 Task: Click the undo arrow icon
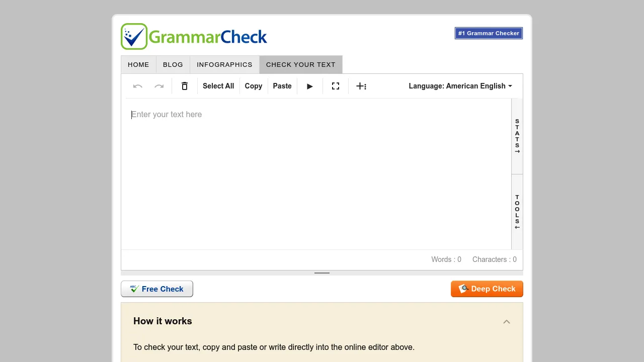[137, 86]
